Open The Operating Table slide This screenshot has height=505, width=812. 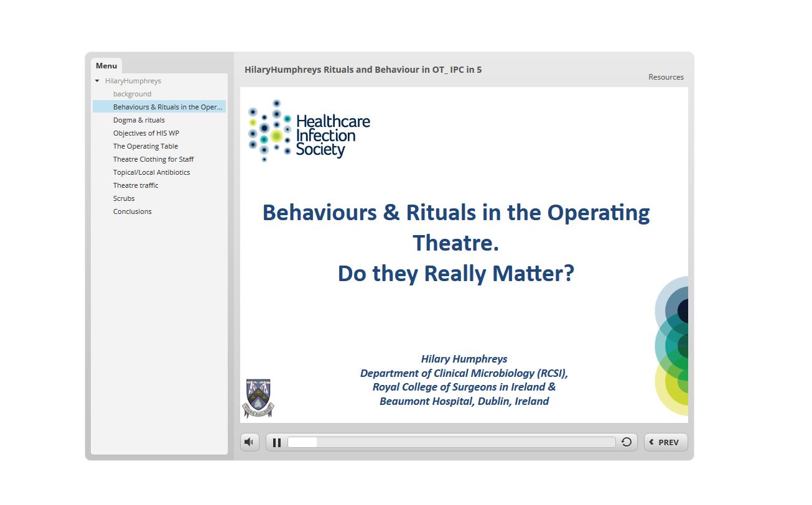pyautogui.click(x=146, y=146)
